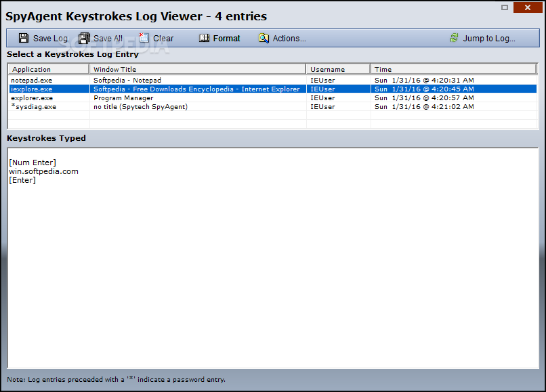Click the win.softpedia.com keystroke text
546x392 pixels.
pyautogui.click(x=43, y=171)
